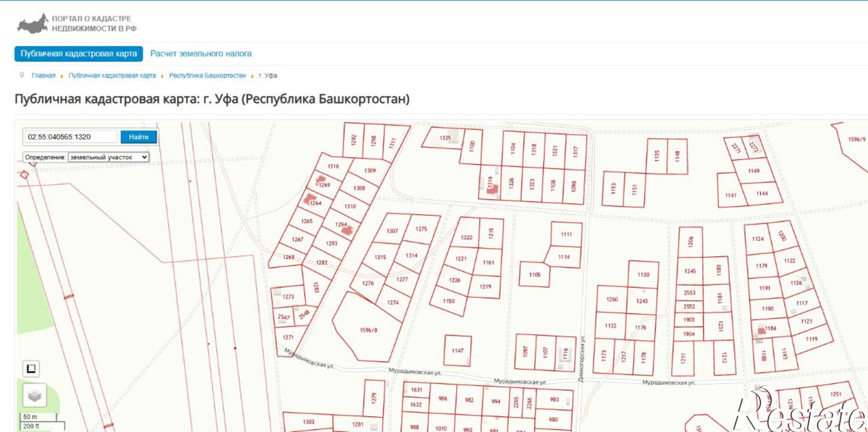Viewport: 868px width, 432px height.
Task: Open 'Республика Башкортостан' breadcrumb link
Action: tap(207, 76)
